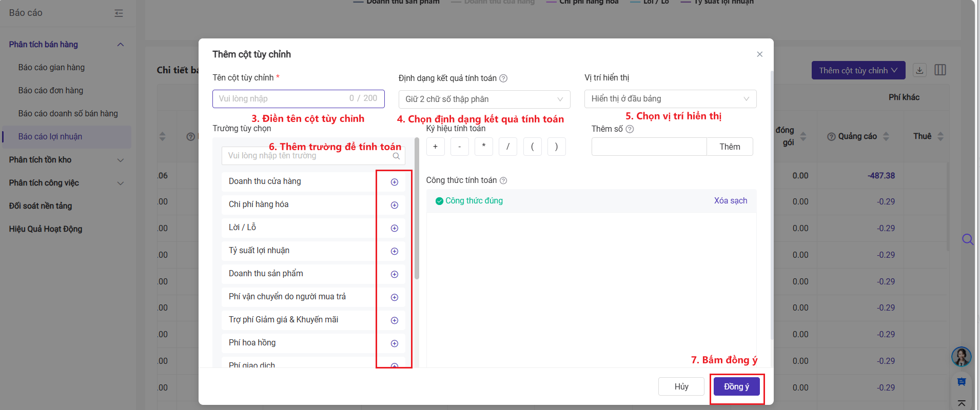The width and height of the screenshot is (980, 410).
Task: Click plus icon next to Phí hoa hồng
Action: 394,343
